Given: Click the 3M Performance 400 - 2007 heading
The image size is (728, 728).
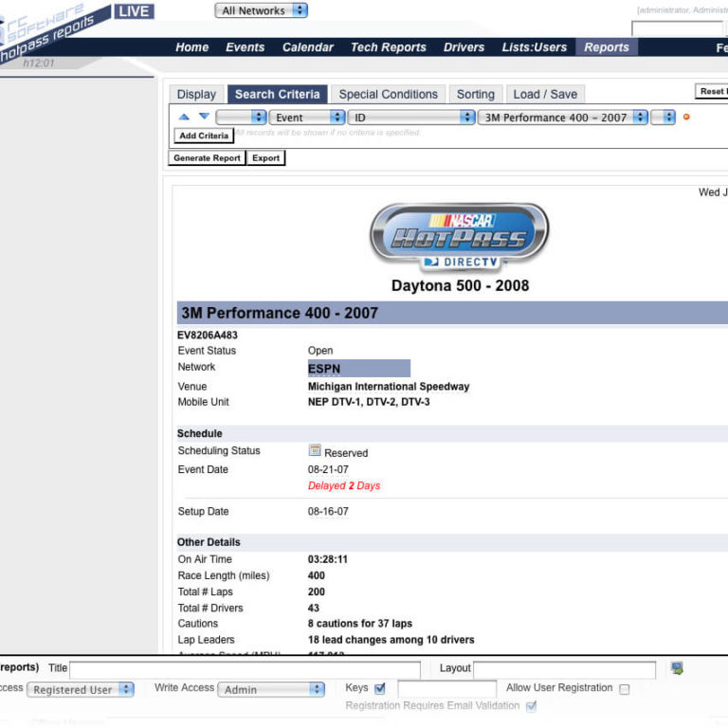Looking at the screenshot, I should (x=280, y=313).
